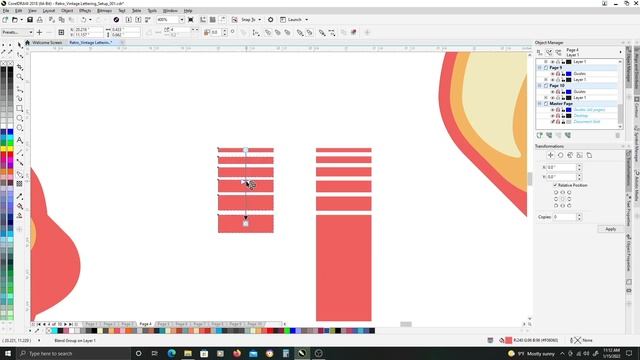
Task: Toggle visibility eye of Page 9 Guides
Action: [x=552, y=74]
